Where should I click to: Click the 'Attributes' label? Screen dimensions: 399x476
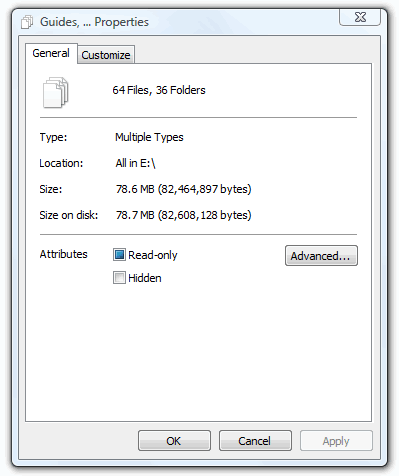63,254
